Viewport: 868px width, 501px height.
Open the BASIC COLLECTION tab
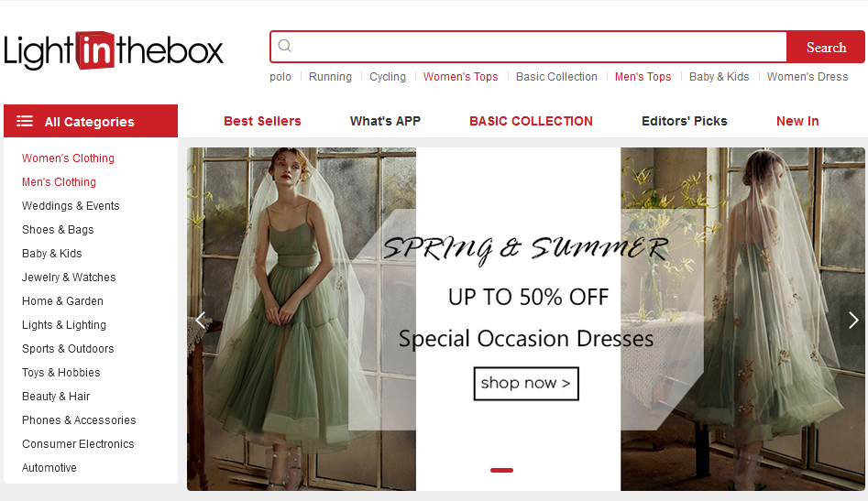point(531,121)
